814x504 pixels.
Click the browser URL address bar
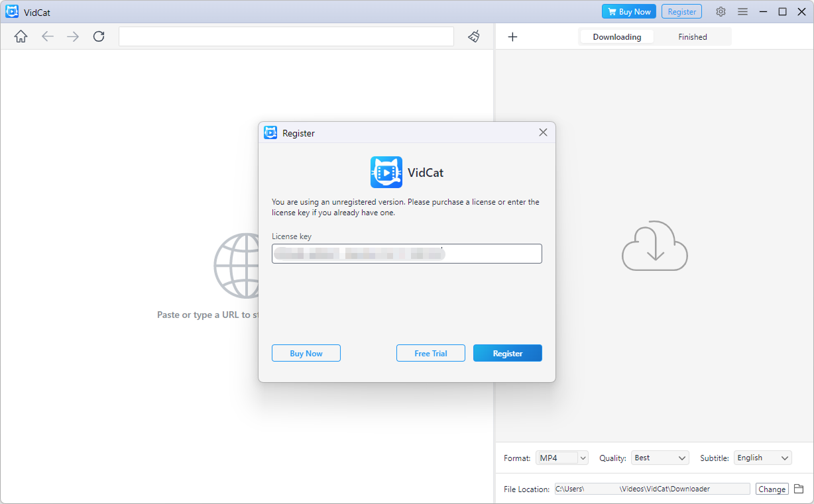[286, 36]
